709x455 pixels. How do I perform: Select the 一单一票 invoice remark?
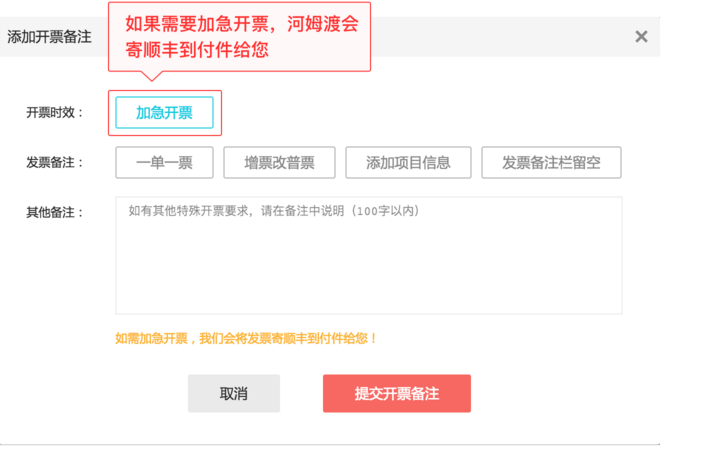tap(164, 162)
